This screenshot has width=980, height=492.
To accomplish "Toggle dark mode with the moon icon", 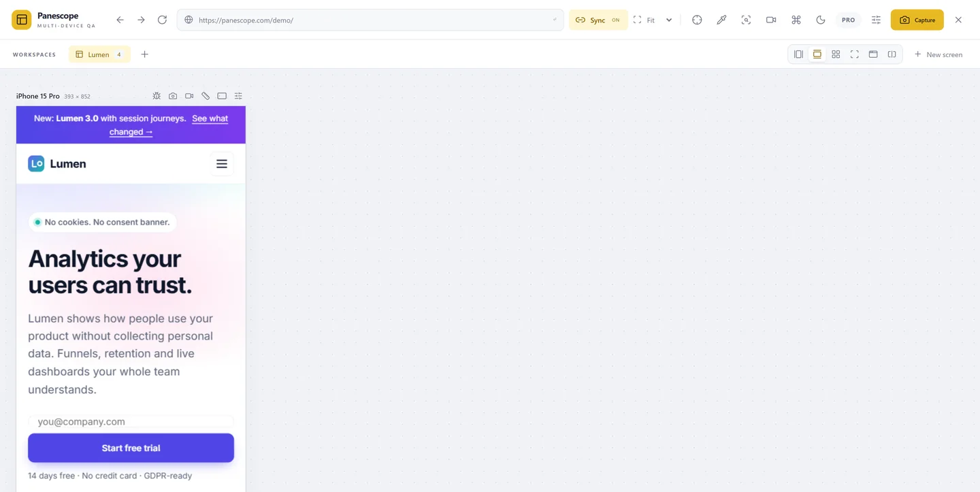I will coord(821,20).
